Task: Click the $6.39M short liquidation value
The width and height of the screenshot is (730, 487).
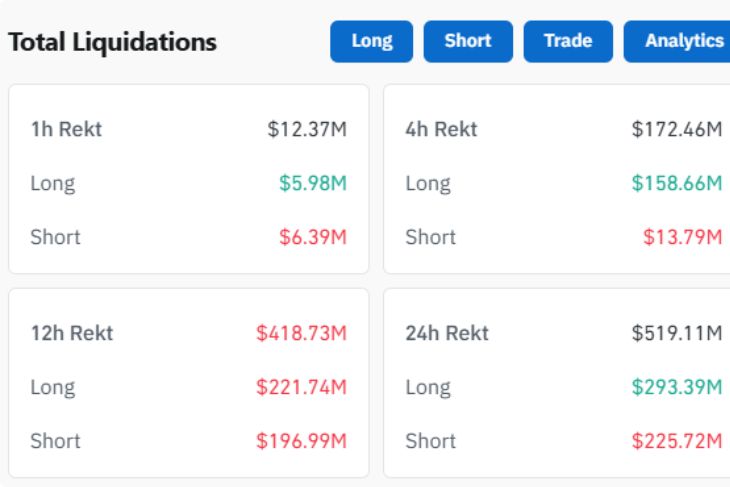Action: tap(313, 237)
